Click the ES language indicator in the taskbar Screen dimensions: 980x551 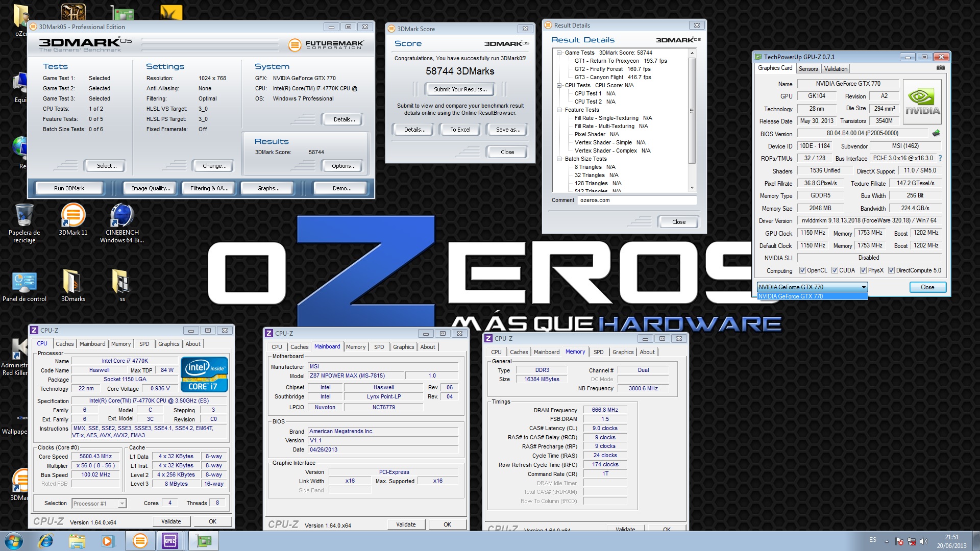tap(873, 540)
